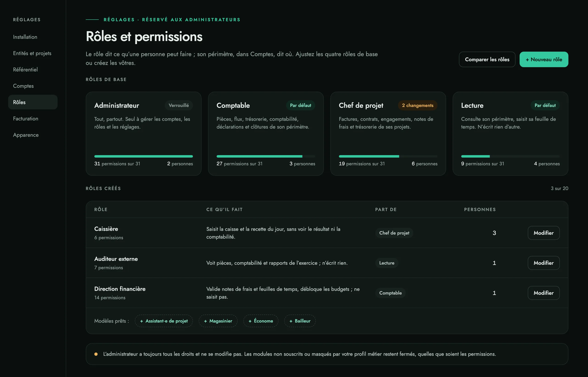The height and width of the screenshot is (377, 588).
Task: Click the Comparer les rôles button
Action: [x=487, y=59]
